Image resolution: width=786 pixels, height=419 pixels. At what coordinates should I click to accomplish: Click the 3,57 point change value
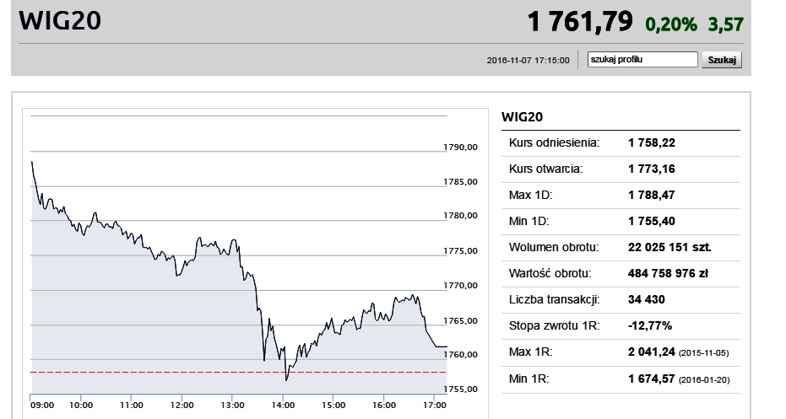coord(725,24)
